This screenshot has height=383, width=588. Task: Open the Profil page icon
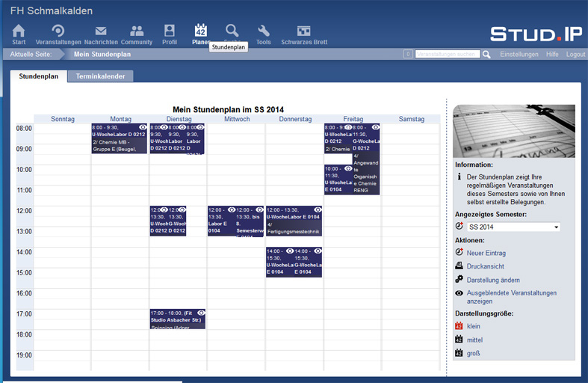[x=170, y=34]
